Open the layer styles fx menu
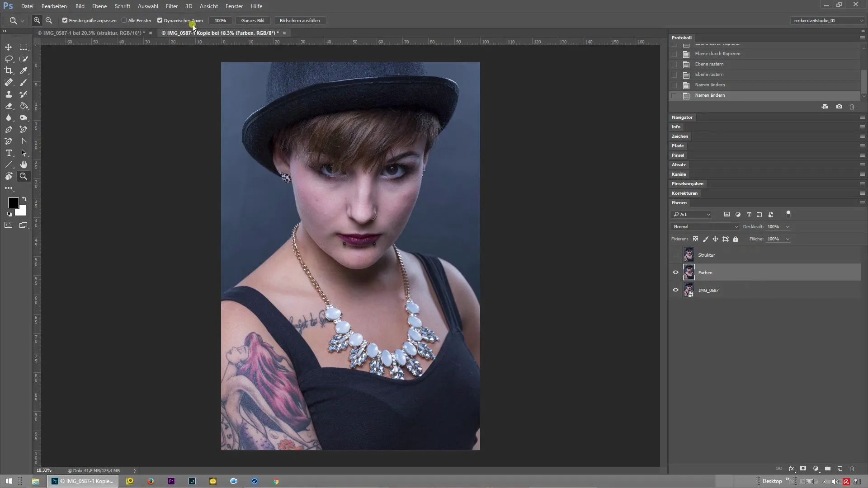Image resolution: width=868 pixels, height=488 pixels. [791, 469]
